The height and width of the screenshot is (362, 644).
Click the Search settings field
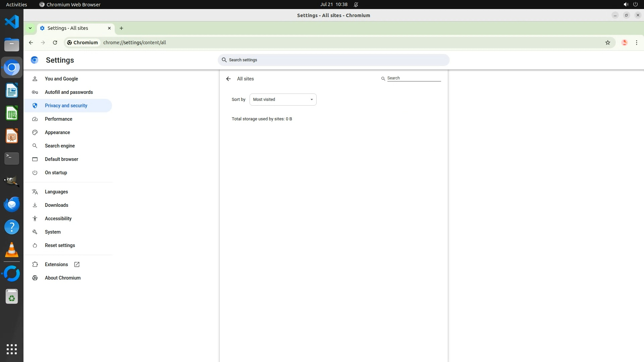click(x=333, y=60)
